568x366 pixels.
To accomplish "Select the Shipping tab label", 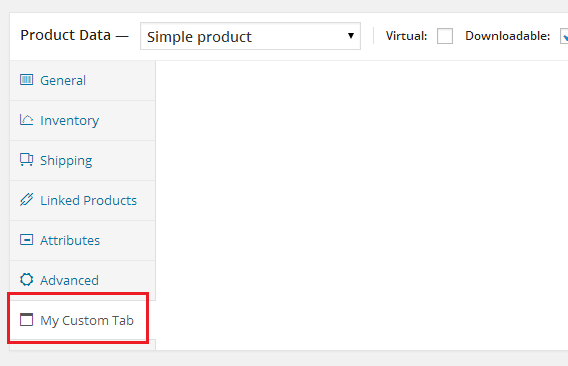I will point(66,161).
